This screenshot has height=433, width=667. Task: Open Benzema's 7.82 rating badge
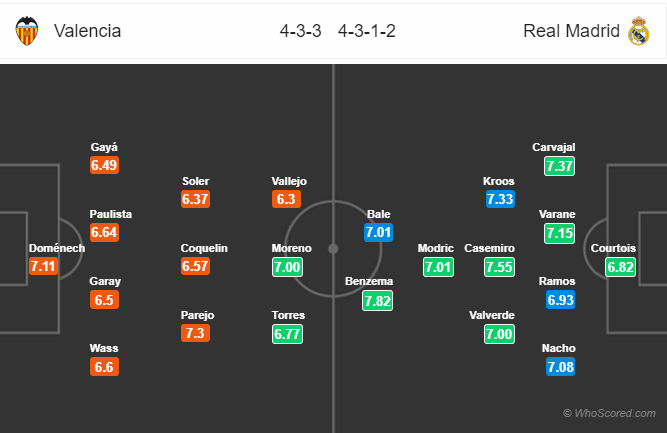pyautogui.click(x=377, y=301)
